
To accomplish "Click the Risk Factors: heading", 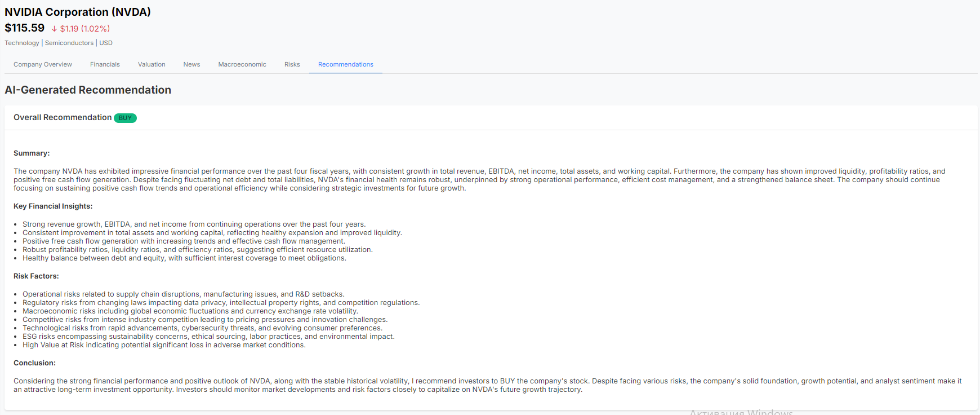I will click(x=36, y=276).
